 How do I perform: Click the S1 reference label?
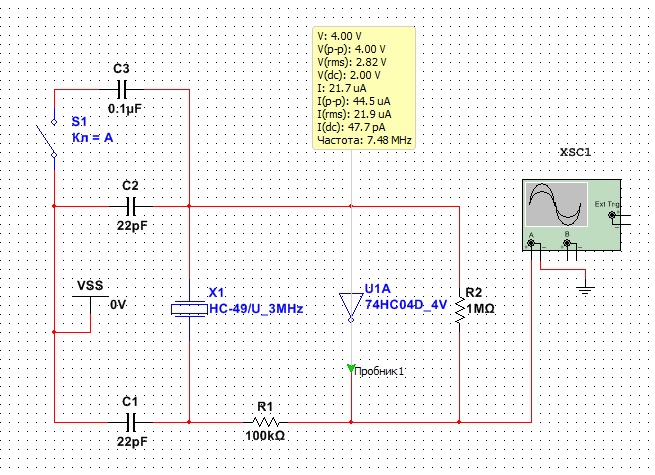pos(79,122)
